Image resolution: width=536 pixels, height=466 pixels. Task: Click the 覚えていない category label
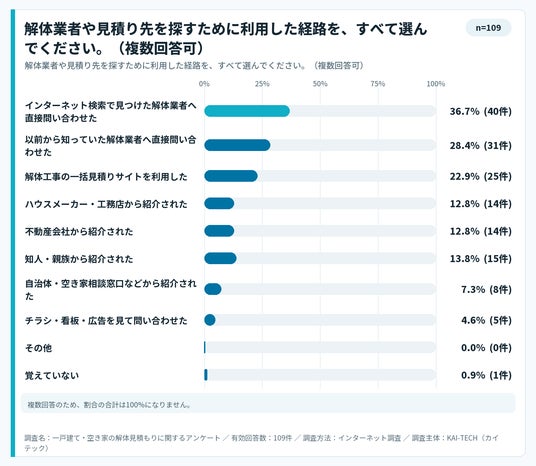[52, 375]
